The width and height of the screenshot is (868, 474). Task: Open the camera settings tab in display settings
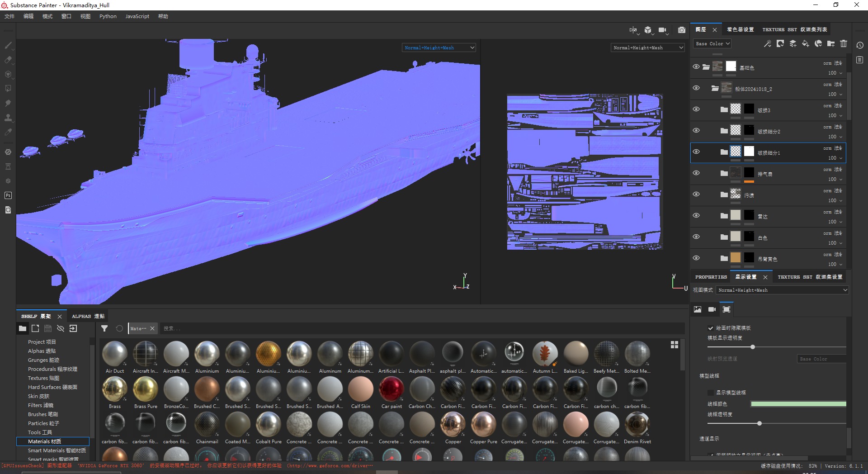712,309
